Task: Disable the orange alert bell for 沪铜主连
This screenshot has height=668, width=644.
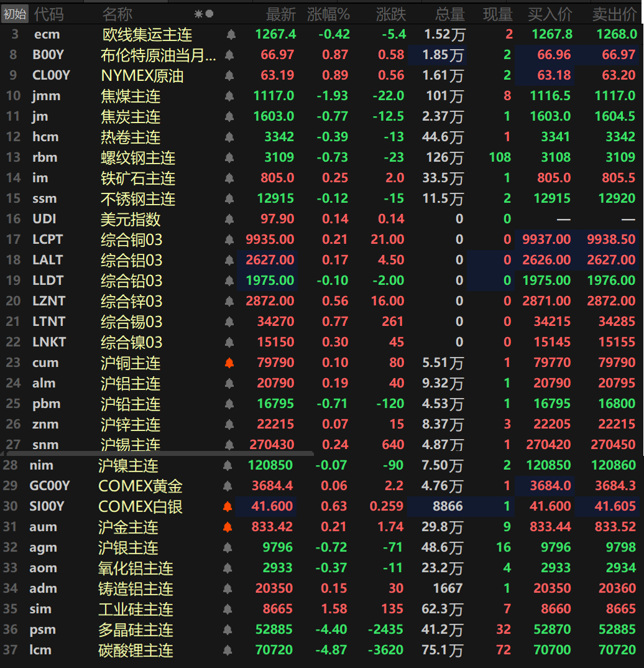Action: (x=229, y=363)
